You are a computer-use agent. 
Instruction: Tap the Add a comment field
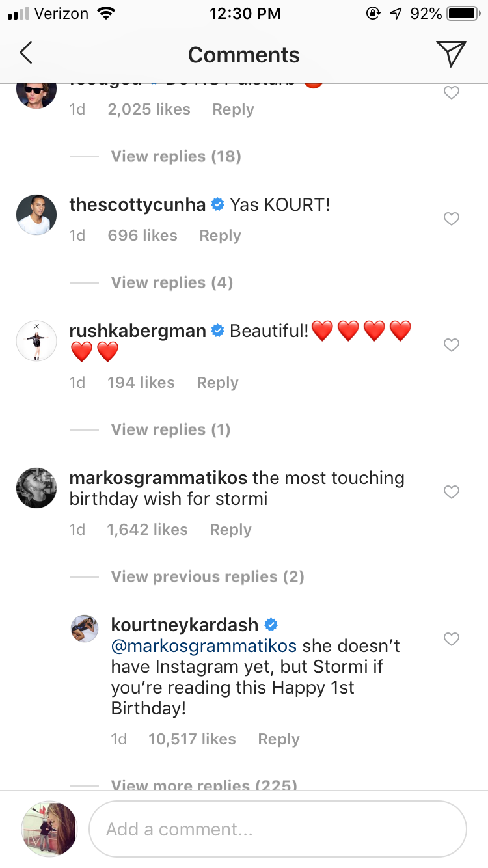tap(277, 829)
